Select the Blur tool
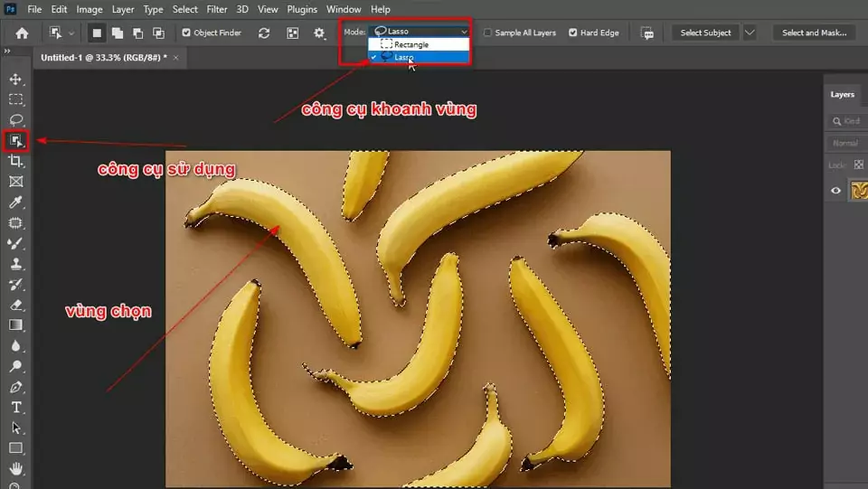The width and height of the screenshot is (868, 489). [15, 345]
